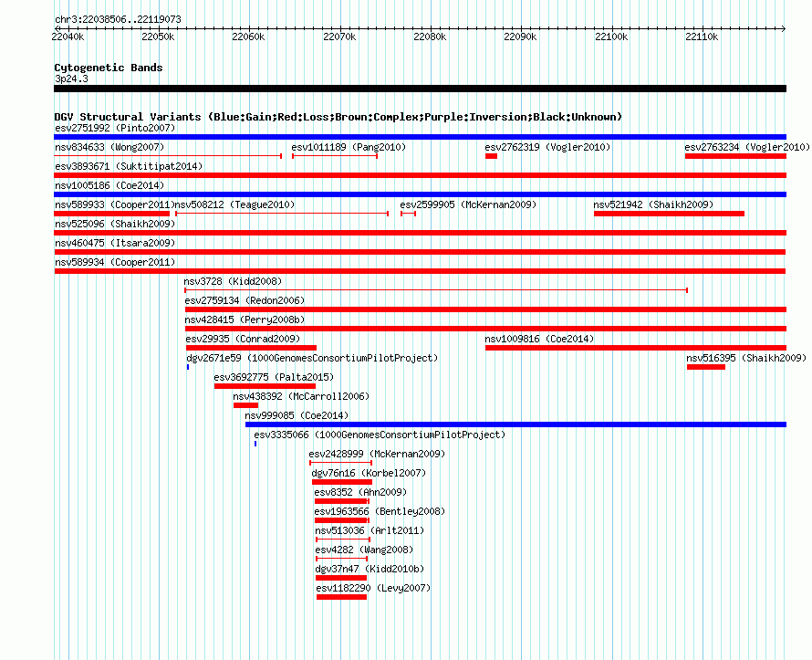Open esv3692775 (Palta2015) variant
This screenshot has width=812, height=660.
click(x=274, y=377)
